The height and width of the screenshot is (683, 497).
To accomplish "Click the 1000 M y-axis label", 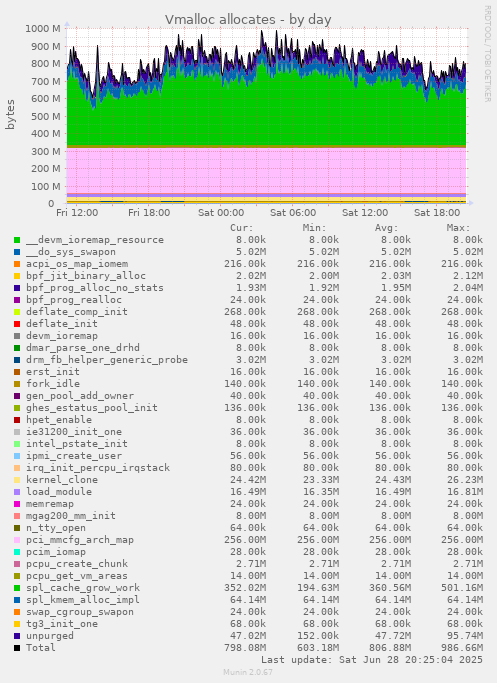I will click(43, 29).
